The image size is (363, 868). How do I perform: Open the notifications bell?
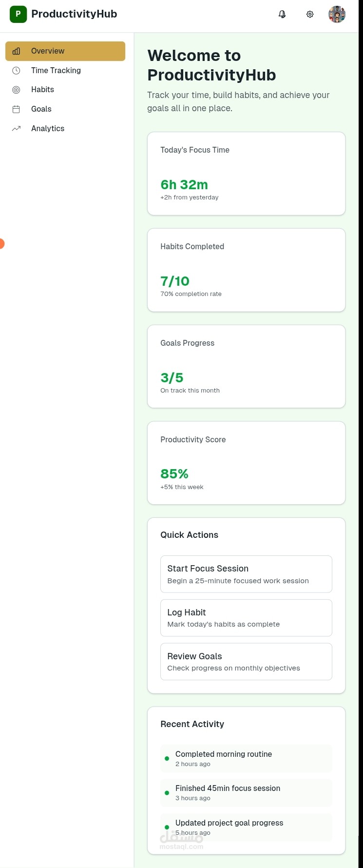282,14
